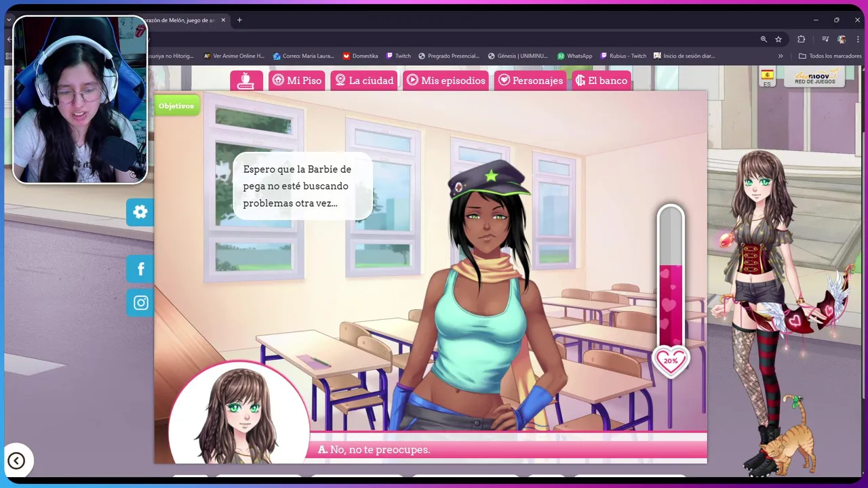Click the 20% heart affinity indicator
This screenshot has width=868, height=488.
tap(671, 361)
